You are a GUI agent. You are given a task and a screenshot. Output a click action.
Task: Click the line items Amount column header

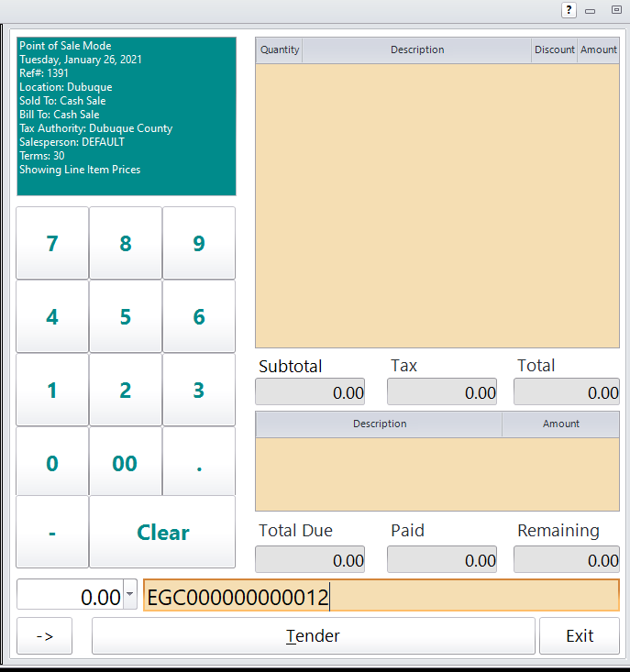point(598,50)
